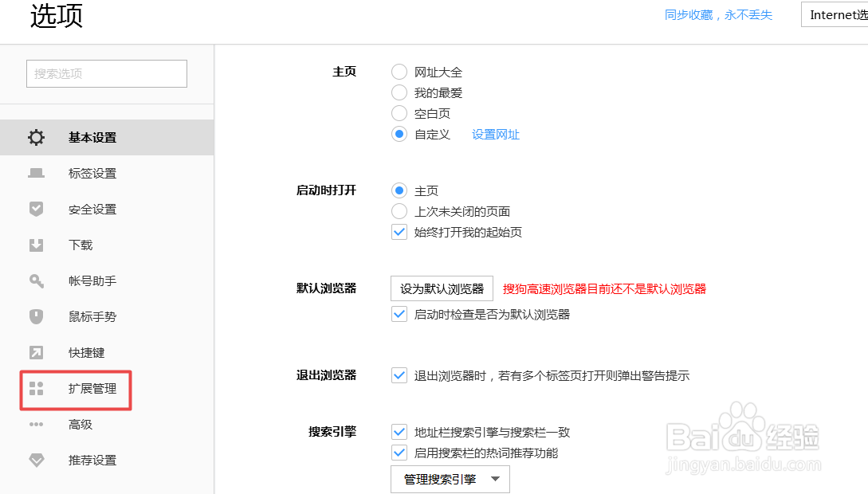868x494 pixels.
Task: Click the 搜索选项 search field
Action: click(x=106, y=73)
